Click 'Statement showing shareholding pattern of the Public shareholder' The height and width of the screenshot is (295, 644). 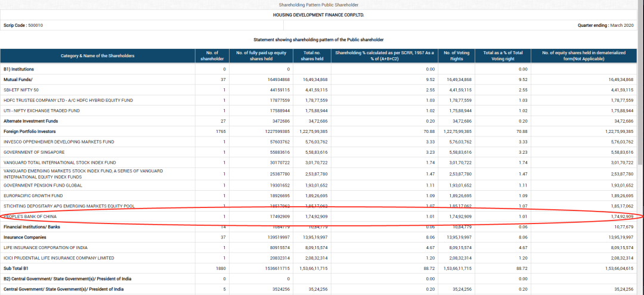[x=318, y=40]
